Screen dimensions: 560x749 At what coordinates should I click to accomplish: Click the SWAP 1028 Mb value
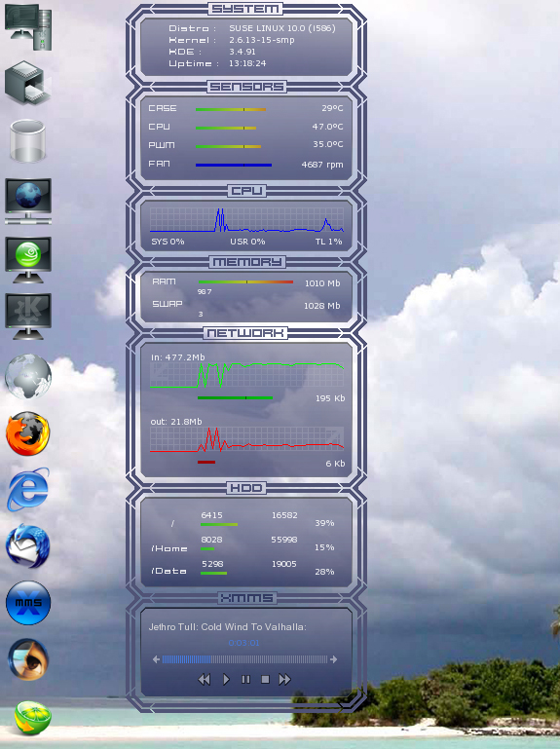tap(322, 306)
